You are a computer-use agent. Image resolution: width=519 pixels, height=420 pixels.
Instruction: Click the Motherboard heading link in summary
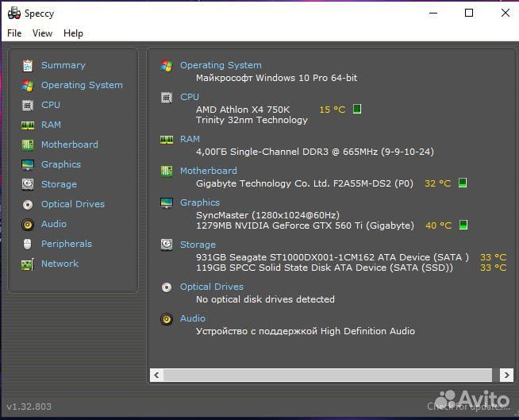click(x=209, y=171)
